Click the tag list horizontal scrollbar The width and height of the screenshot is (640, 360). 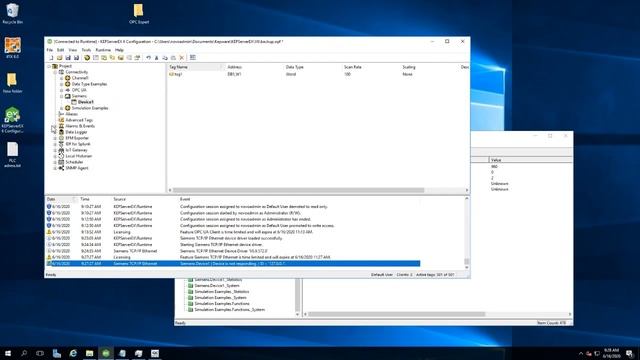pos(298,190)
